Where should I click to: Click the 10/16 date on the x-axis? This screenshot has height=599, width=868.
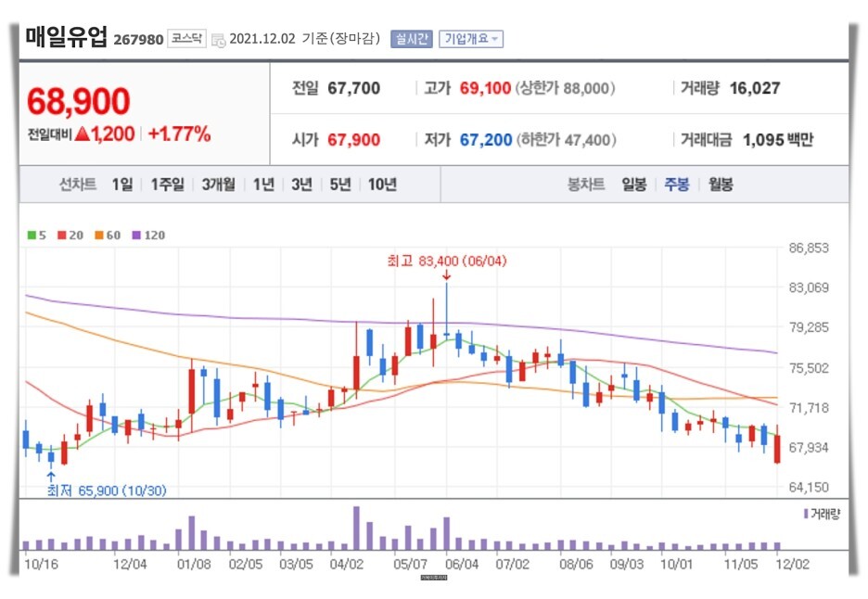pyautogui.click(x=41, y=564)
